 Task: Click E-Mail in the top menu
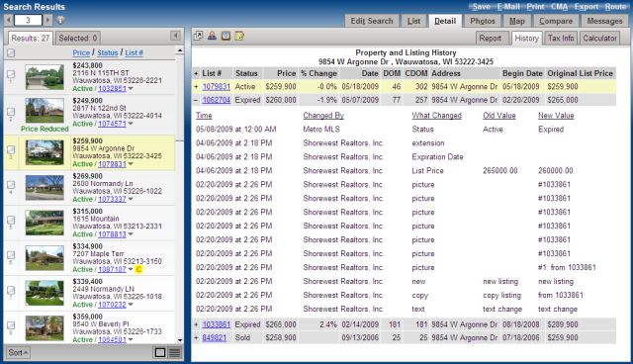pos(508,7)
